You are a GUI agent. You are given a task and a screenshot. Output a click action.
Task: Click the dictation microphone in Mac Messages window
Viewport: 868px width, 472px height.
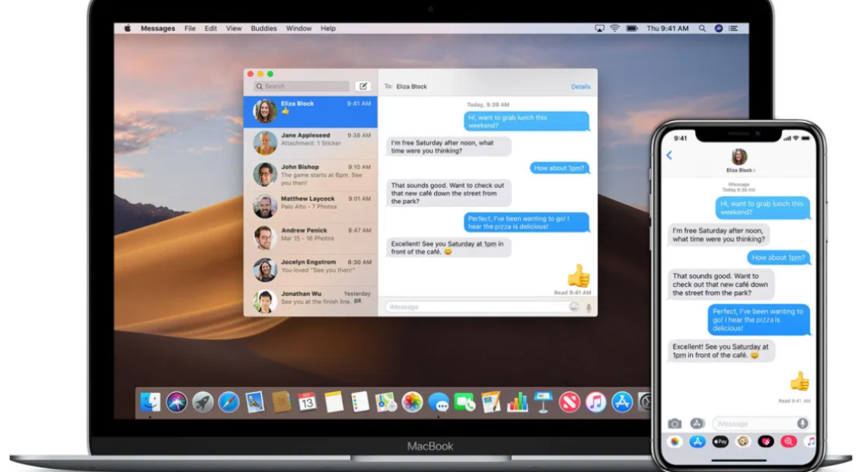point(589,308)
